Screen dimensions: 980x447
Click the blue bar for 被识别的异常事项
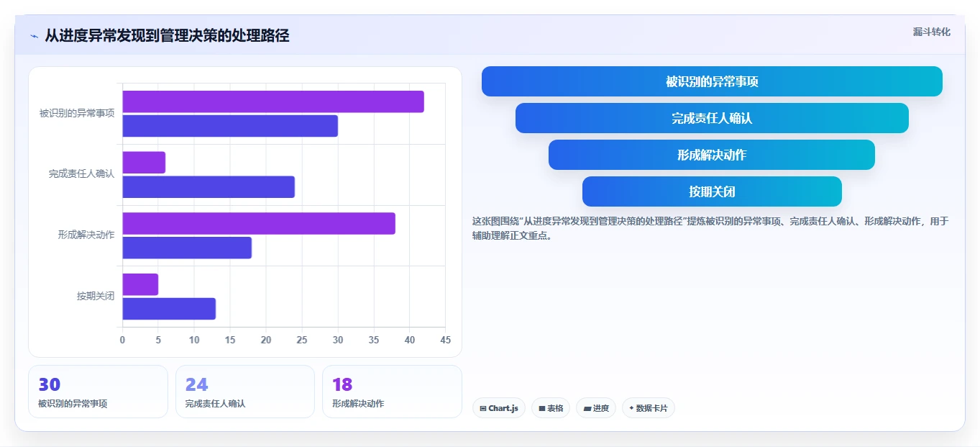[x=230, y=126]
